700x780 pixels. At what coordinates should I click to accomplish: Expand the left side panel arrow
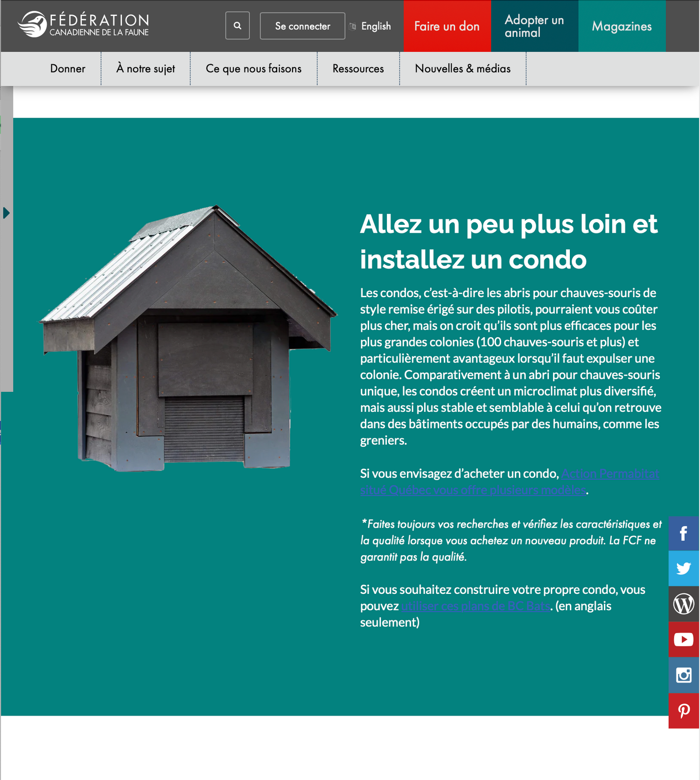tap(6, 213)
